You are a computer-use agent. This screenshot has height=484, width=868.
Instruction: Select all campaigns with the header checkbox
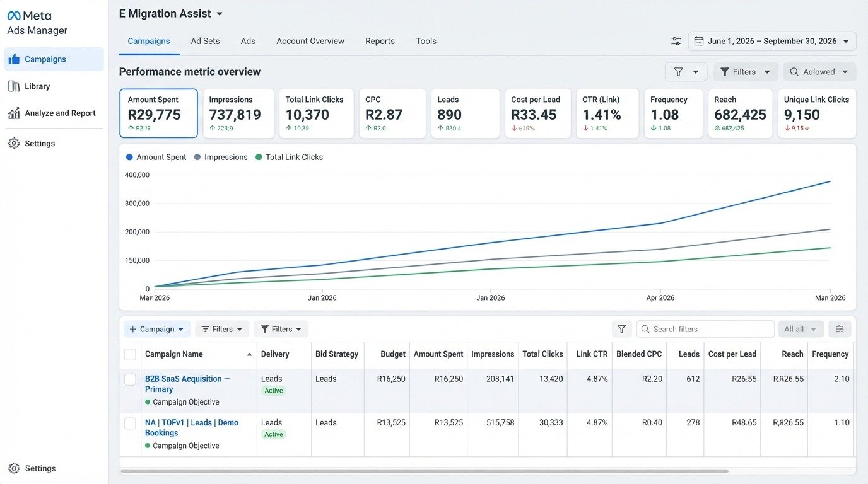click(130, 354)
